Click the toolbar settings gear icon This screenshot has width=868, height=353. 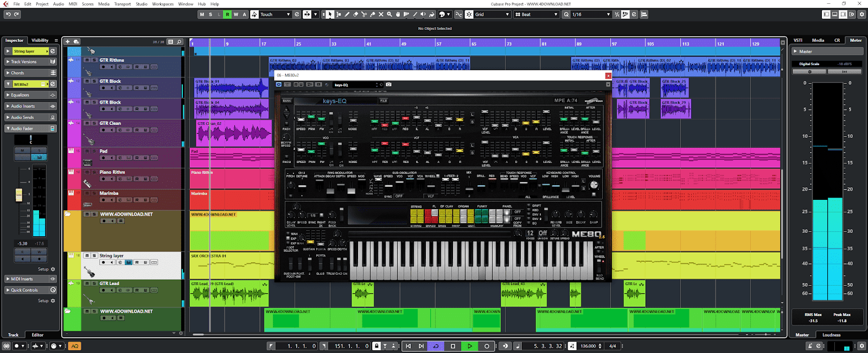(861, 14)
